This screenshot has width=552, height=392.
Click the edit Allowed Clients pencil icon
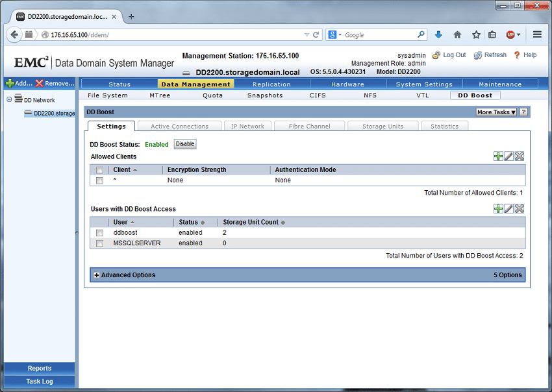[508, 156]
